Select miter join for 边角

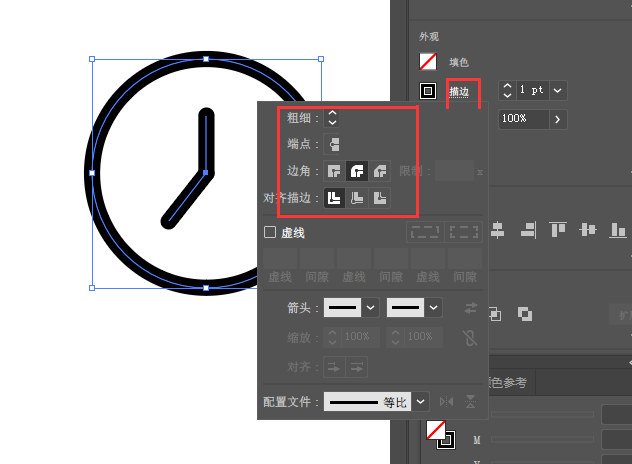click(334, 171)
